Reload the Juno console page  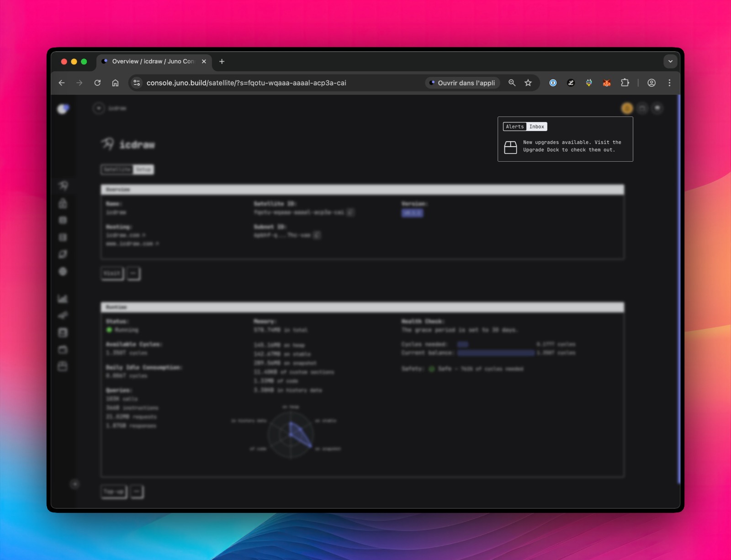coord(97,83)
